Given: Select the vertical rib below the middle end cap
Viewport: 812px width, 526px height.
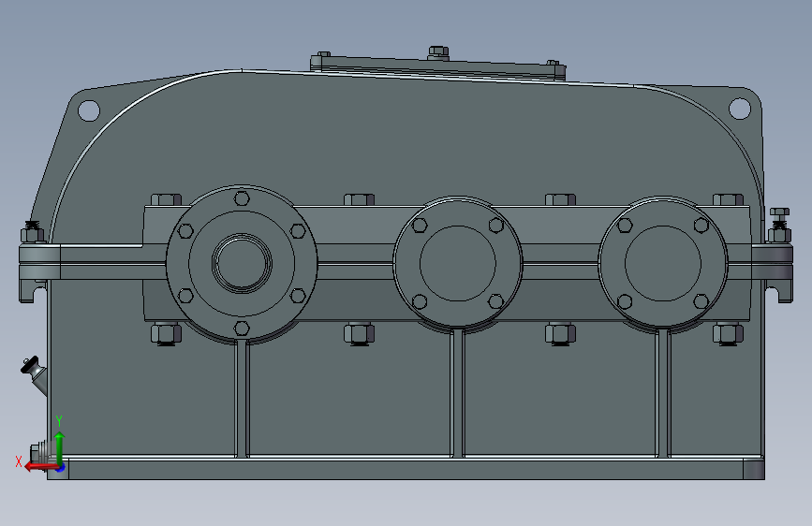Looking at the screenshot, I should [457, 393].
